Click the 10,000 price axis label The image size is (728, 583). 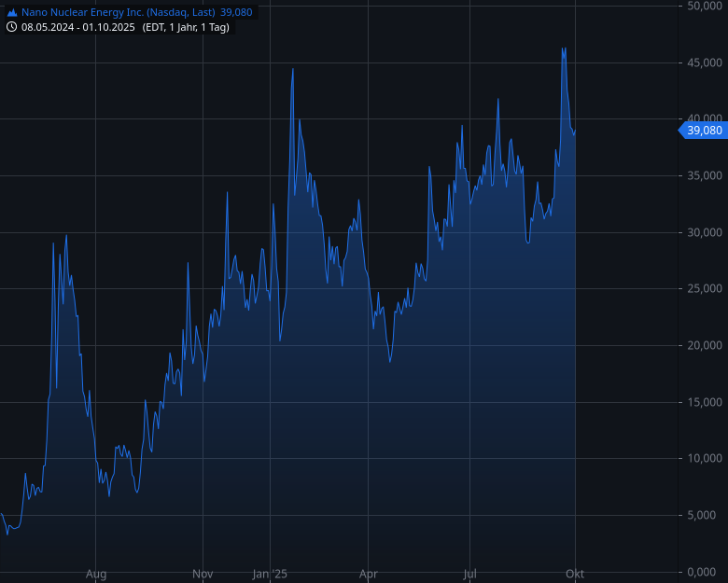point(704,459)
